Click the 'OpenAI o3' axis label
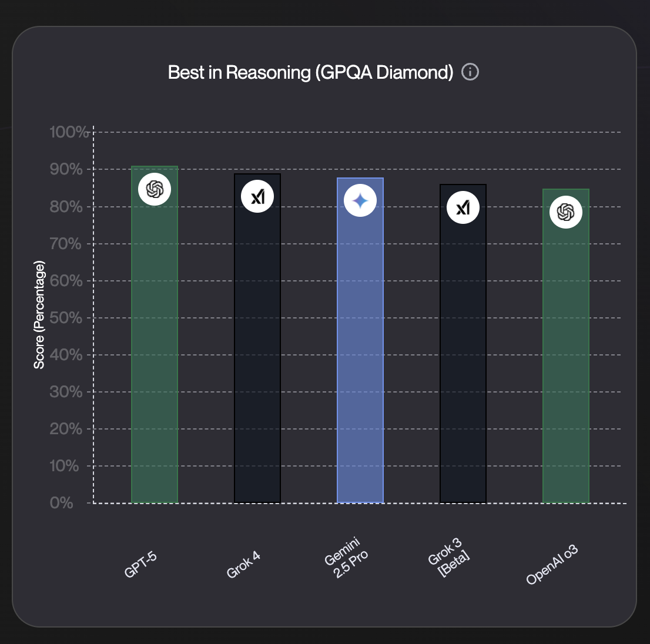650x644 pixels. pyautogui.click(x=552, y=565)
